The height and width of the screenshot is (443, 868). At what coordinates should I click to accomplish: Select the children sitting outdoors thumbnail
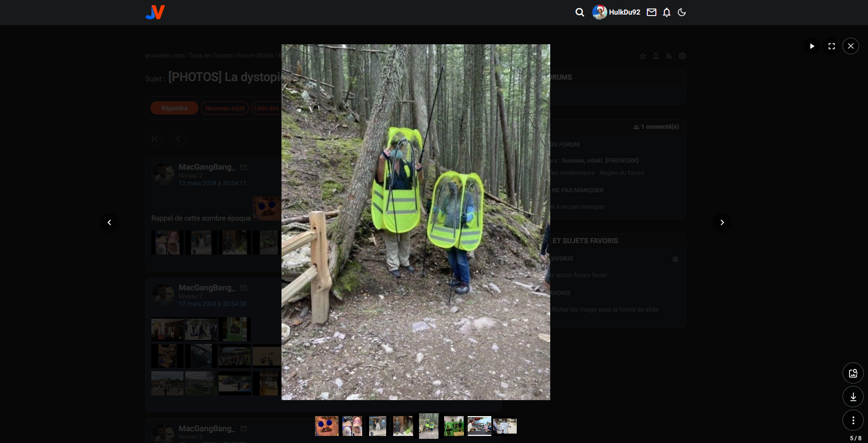pos(479,426)
